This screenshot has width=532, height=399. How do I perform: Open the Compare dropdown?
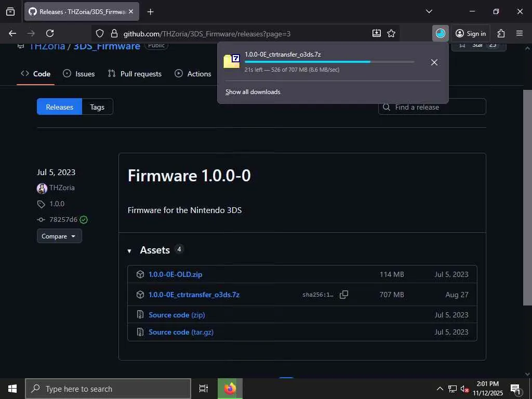click(59, 236)
